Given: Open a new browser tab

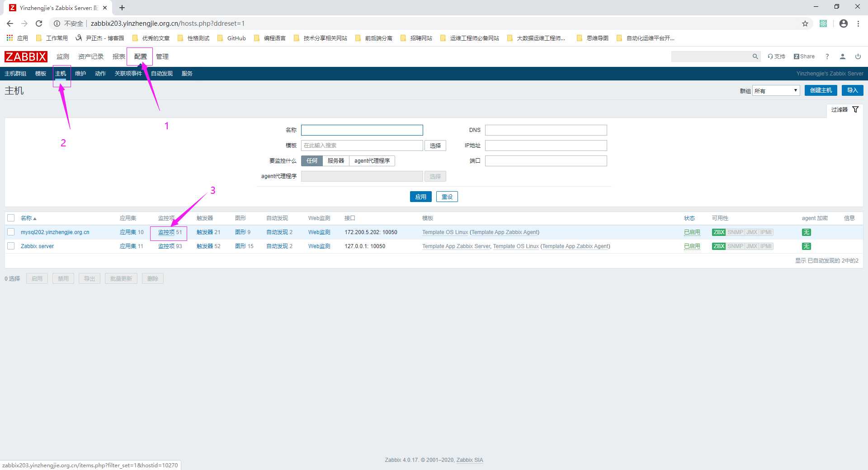Looking at the screenshot, I should click(122, 8).
